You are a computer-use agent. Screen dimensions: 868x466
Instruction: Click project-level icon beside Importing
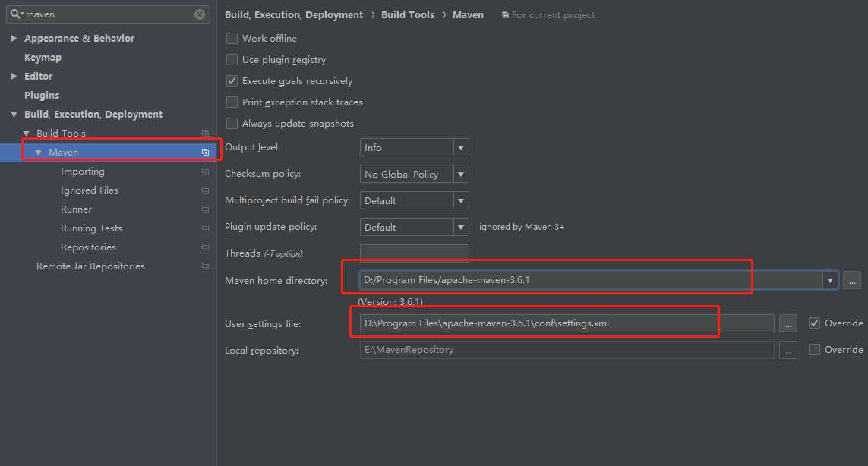pyautogui.click(x=205, y=172)
